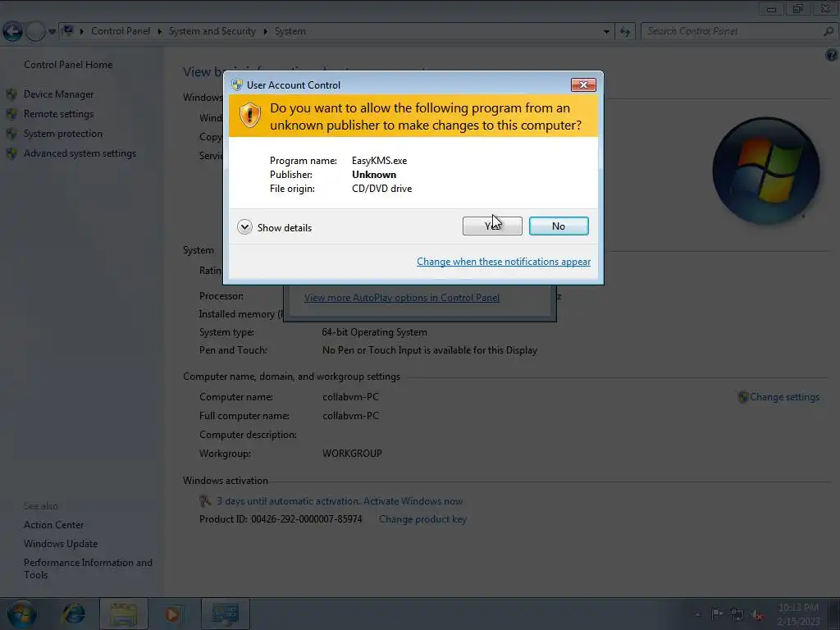
Task: Click the Help question mark icon
Action: click(831, 55)
